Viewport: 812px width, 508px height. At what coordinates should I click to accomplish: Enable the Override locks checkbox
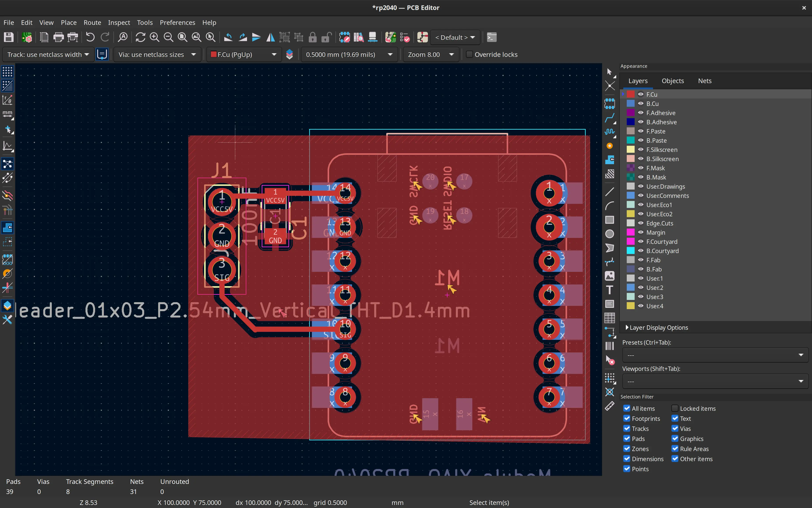(x=470, y=55)
